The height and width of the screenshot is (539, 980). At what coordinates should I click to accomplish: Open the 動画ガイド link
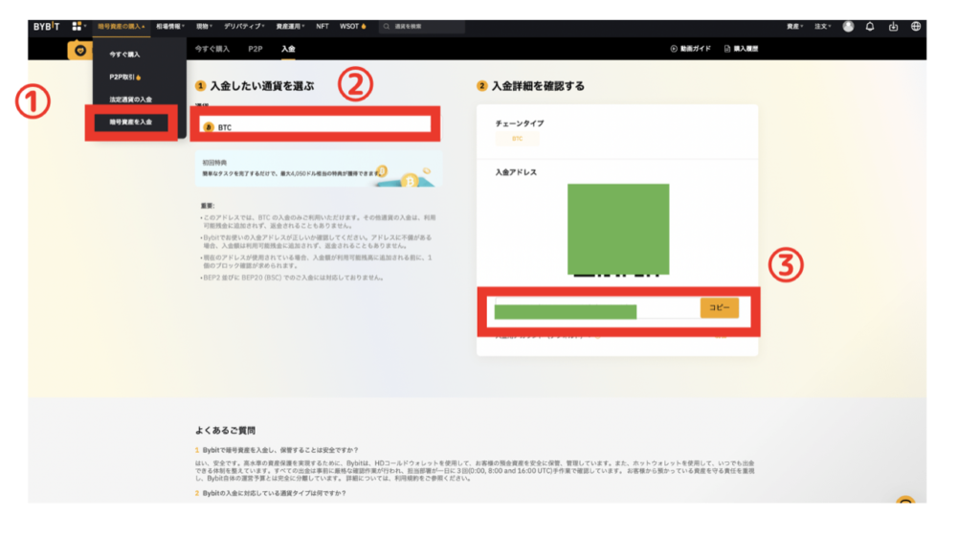point(690,48)
